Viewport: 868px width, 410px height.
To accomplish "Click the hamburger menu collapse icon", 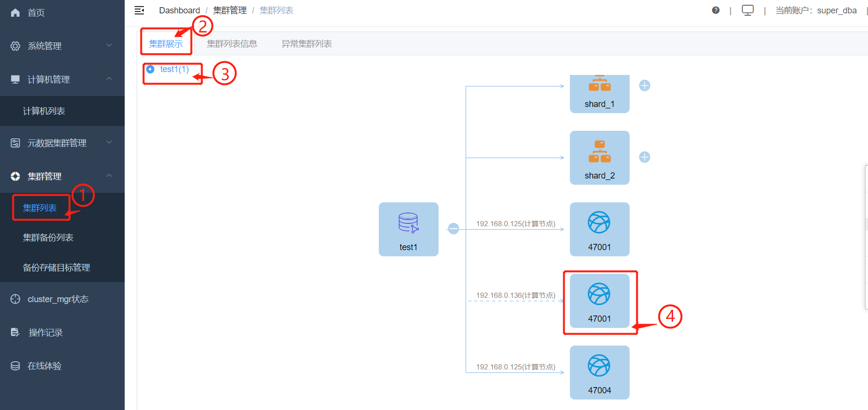I will click(x=139, y=11).
